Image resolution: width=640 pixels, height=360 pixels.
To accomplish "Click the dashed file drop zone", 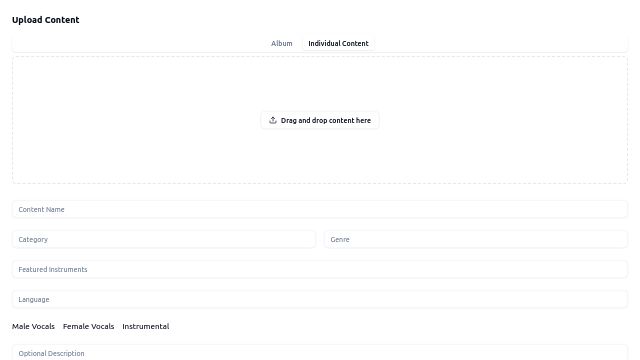I will point(320,120).
